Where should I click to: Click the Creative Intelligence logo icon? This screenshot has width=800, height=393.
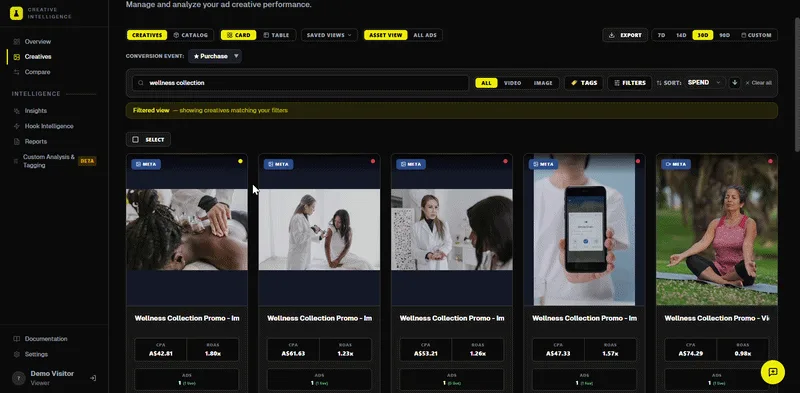tap(16, 13)
